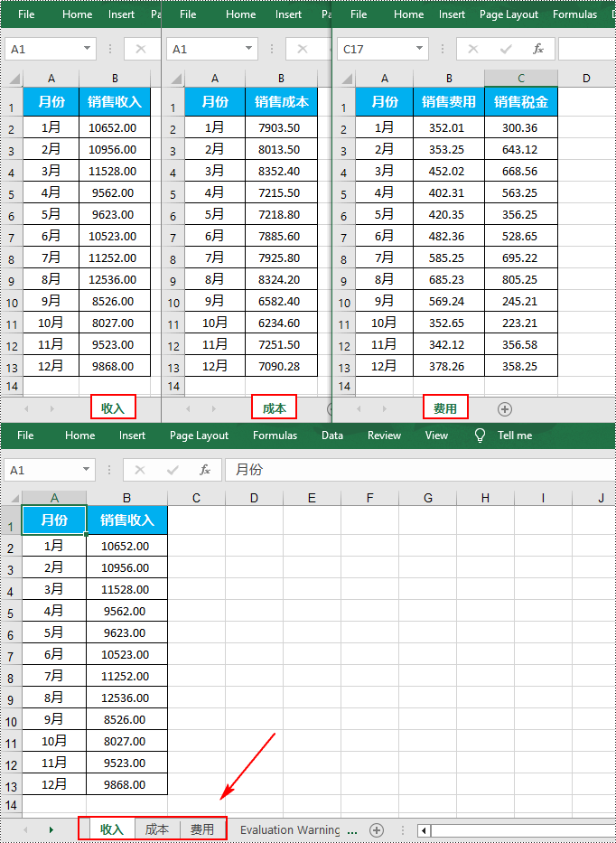Open the File menu in the 成本 window
Screen dimensions: 616x843
click(x=188, y=14)
